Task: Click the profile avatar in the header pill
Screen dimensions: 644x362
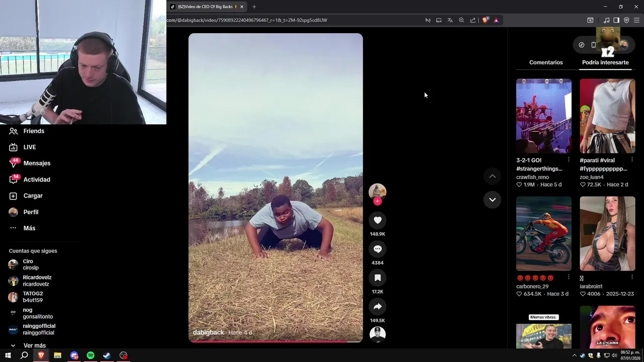Action: pos(624,45)
